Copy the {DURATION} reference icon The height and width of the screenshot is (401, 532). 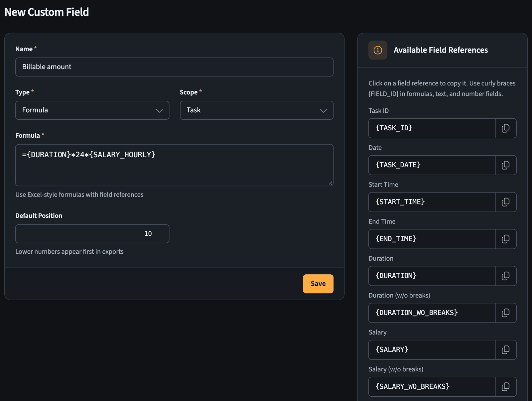[x=506, y=276]
